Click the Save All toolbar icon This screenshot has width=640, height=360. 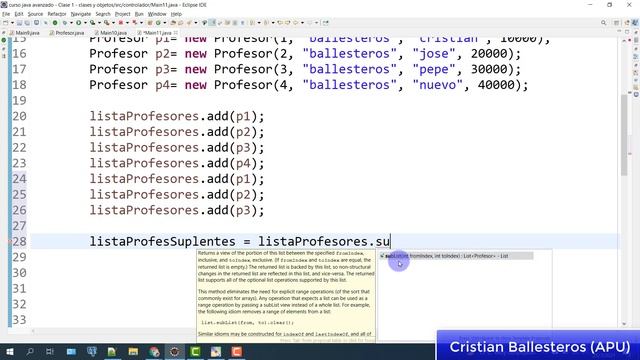(x=27, y=23)
